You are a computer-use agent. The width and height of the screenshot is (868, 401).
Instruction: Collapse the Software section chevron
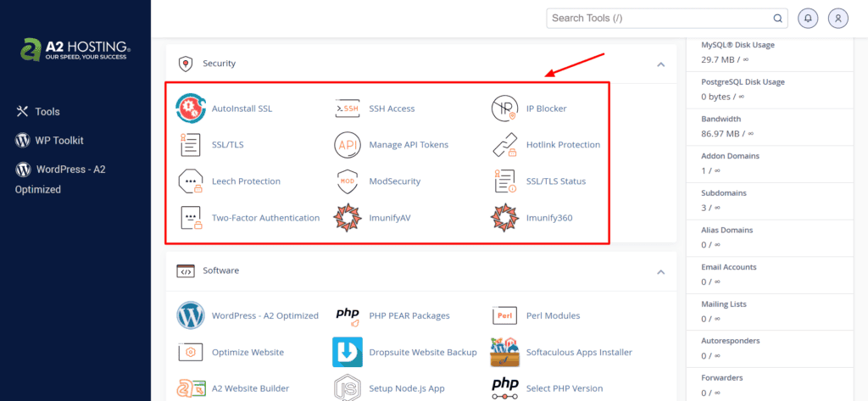pos(660,272)
